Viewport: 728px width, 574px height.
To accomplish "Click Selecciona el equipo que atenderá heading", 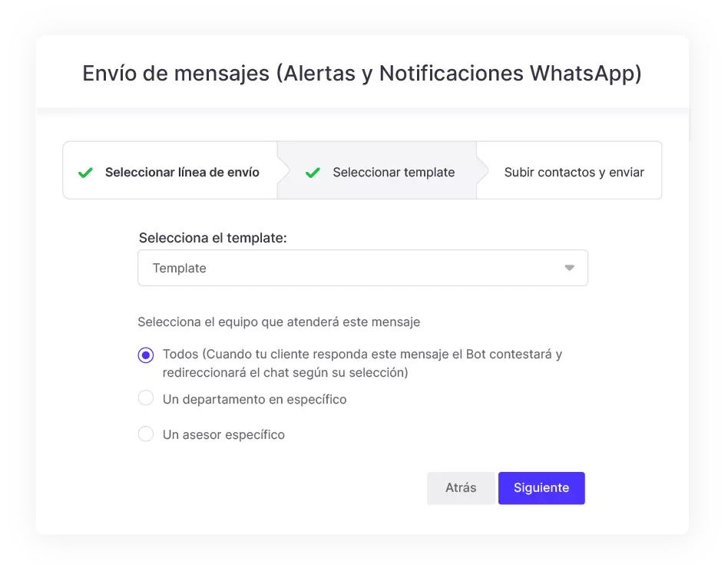I will click(279, 322).
